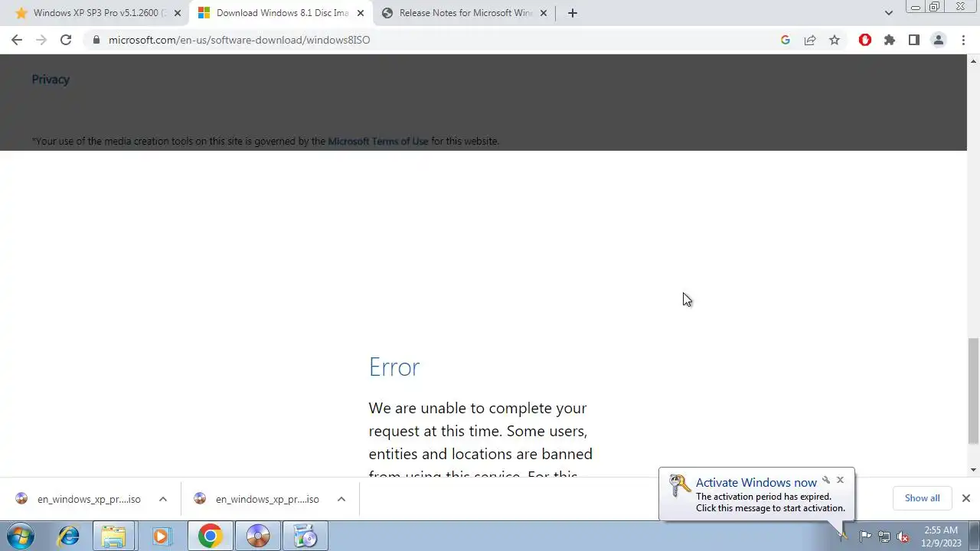Click the Google icon in address bar
980x551 pixels.
pos(786,40)
